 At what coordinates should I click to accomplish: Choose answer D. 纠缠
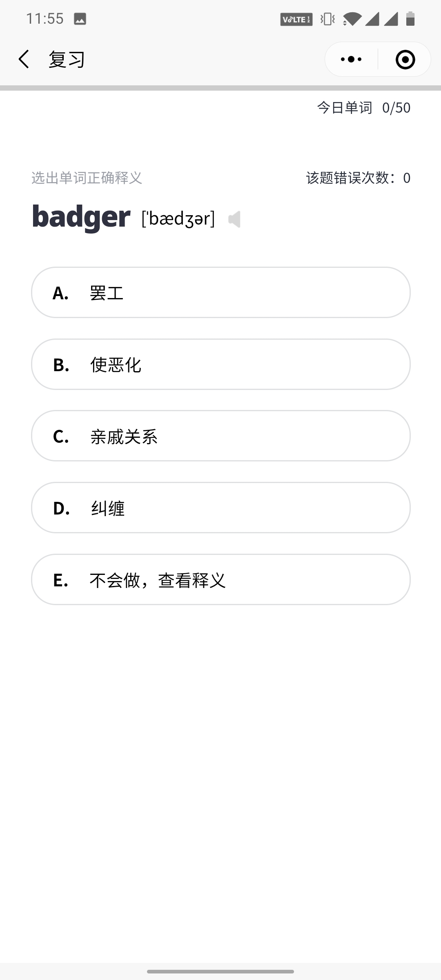[x=221, y=508]
